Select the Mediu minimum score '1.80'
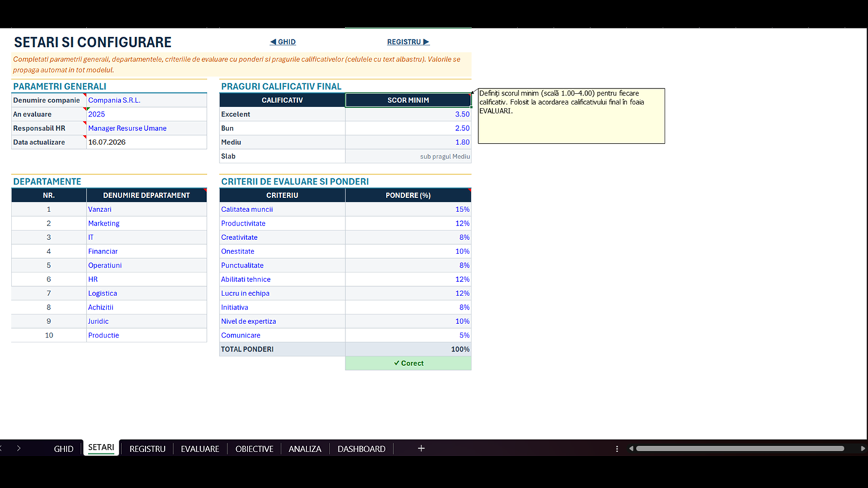The height and width of the screenshot is (488, 868). [x=408, y=142]
